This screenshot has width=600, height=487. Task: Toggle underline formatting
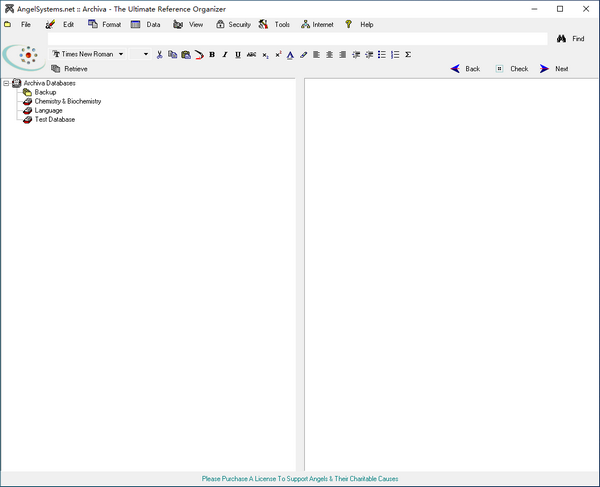(x=238, y=54)
